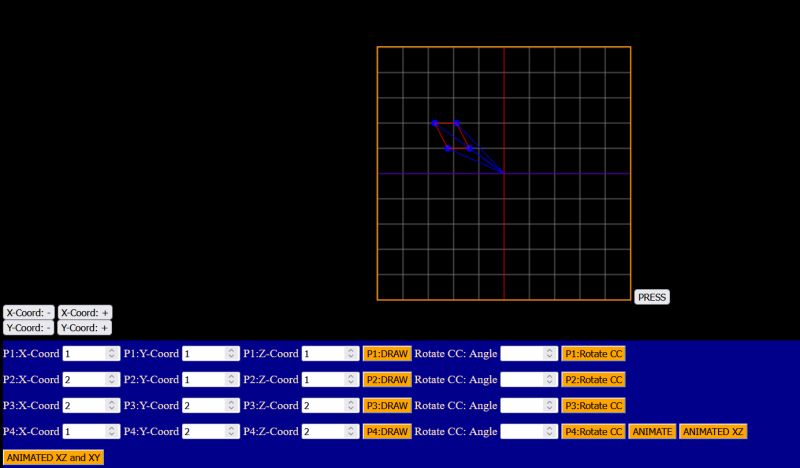The image size is (800, 468).
Task: Click the P3:Y-Coord spinner arrows
Action: click(x=231, y=406)
